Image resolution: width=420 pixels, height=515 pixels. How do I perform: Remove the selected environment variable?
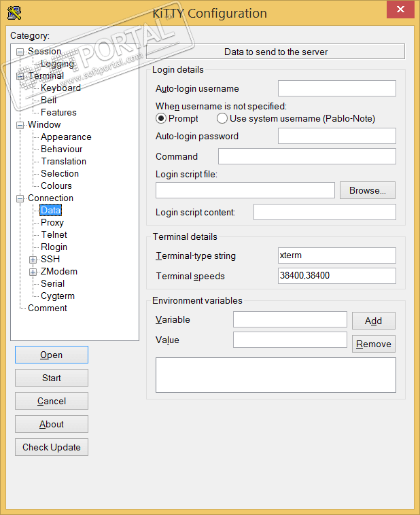[x=373, y=344]
